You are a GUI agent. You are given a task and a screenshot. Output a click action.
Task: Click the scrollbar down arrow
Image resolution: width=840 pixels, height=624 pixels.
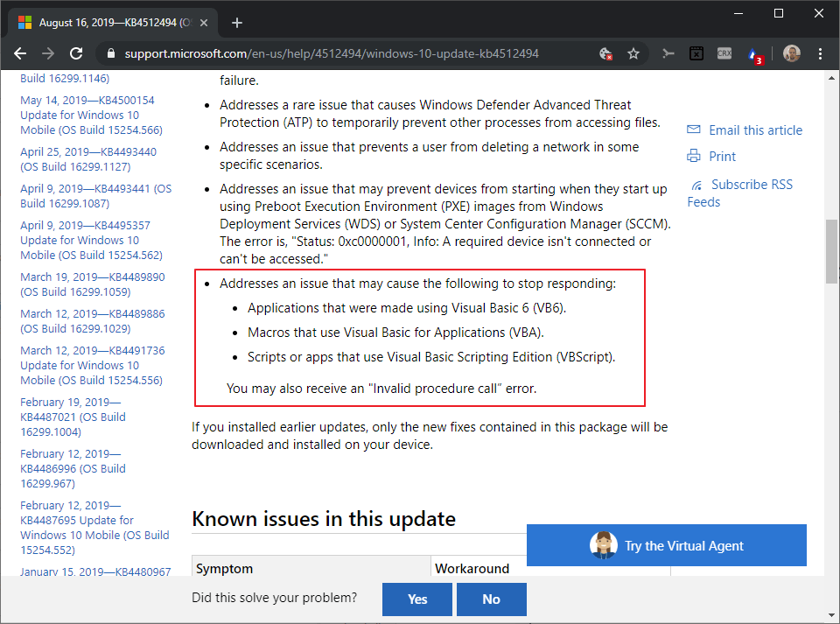pos(831,615)
